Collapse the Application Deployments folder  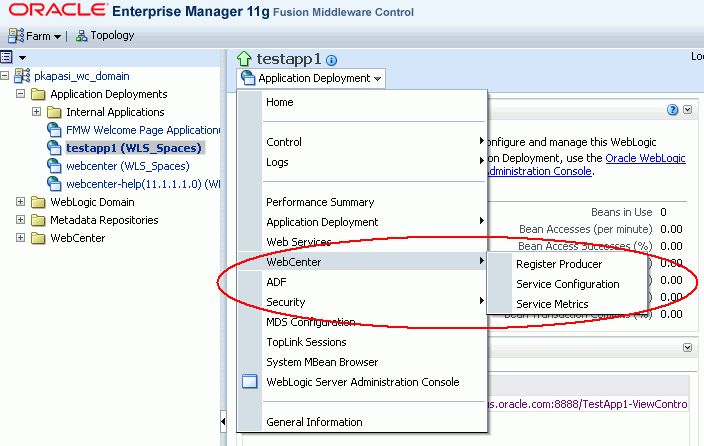click(20, 94)
